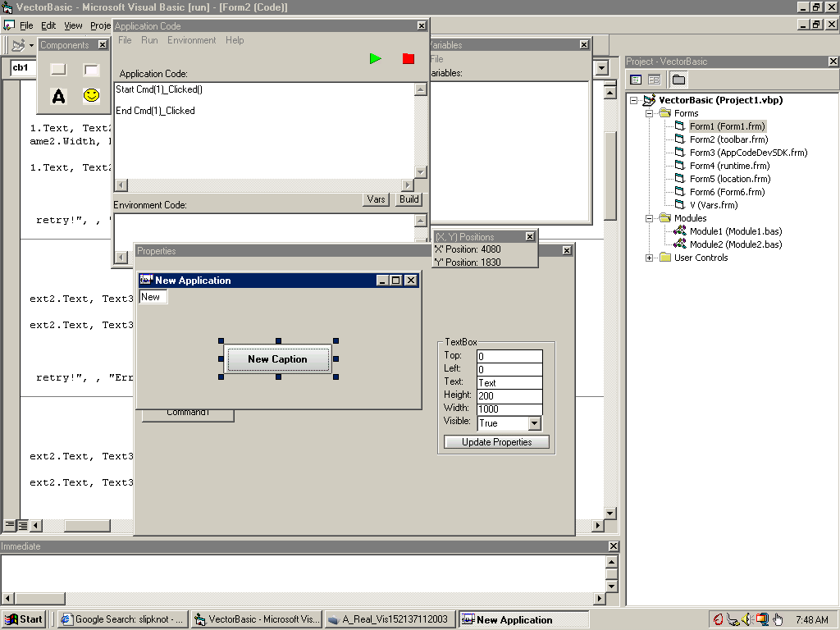Switch to Procedure View in code window
Viewport: 840px width, 630px height.
point(10,524)
